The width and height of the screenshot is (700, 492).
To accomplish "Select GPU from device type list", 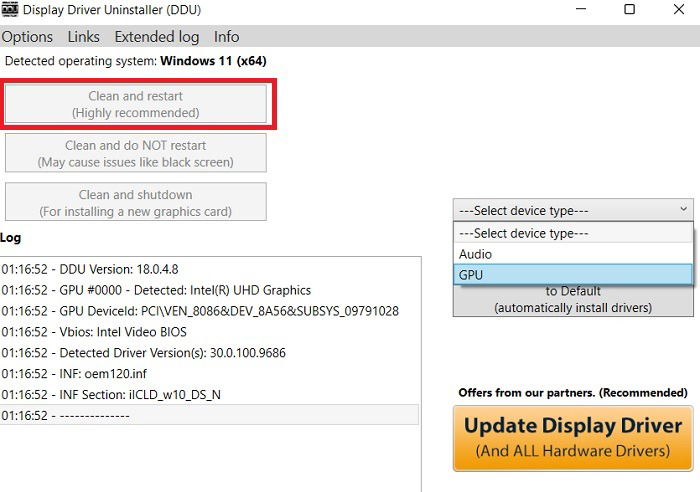I will point(573,275).
